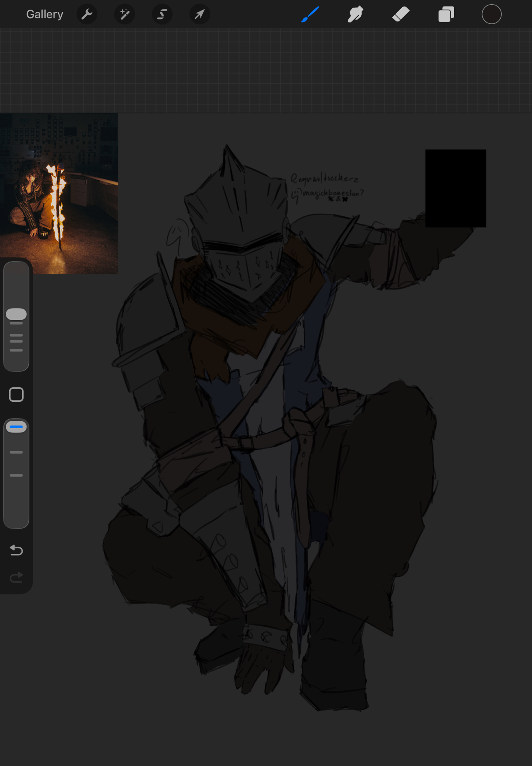Image resolution: width=532 pixels, height=766 pixels.
Task: Redo the last undone action
Action: (x=16, y=577)
